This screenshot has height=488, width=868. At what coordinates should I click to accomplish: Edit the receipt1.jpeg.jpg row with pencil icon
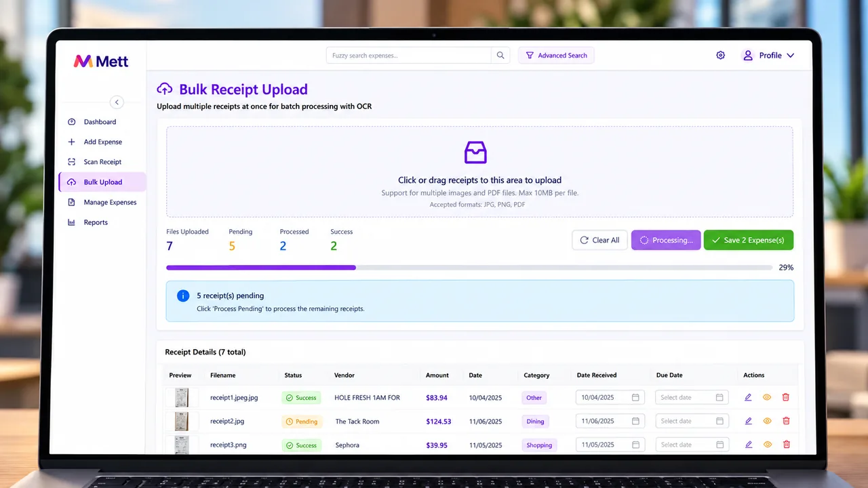(748, 398)
